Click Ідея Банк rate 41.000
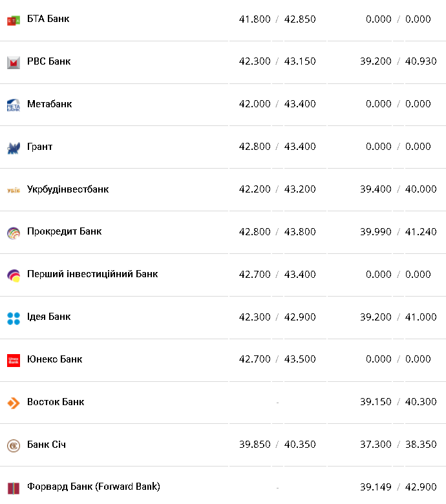This screenshot has width=446, height=504. point(421,317)
